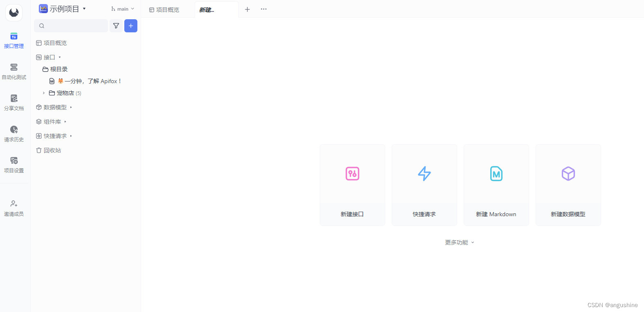The image size is (644, 312).
Task: Click the blue plus add button
Action: point(131,26)
